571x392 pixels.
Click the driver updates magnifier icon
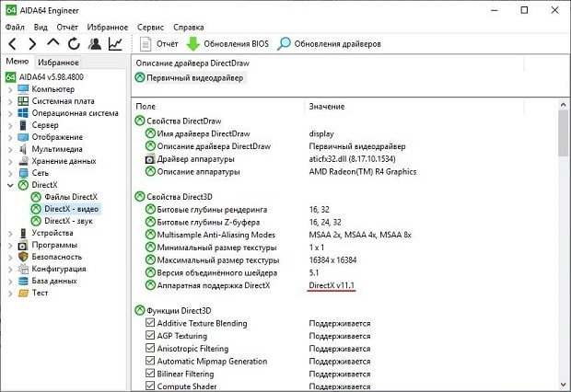284,44
